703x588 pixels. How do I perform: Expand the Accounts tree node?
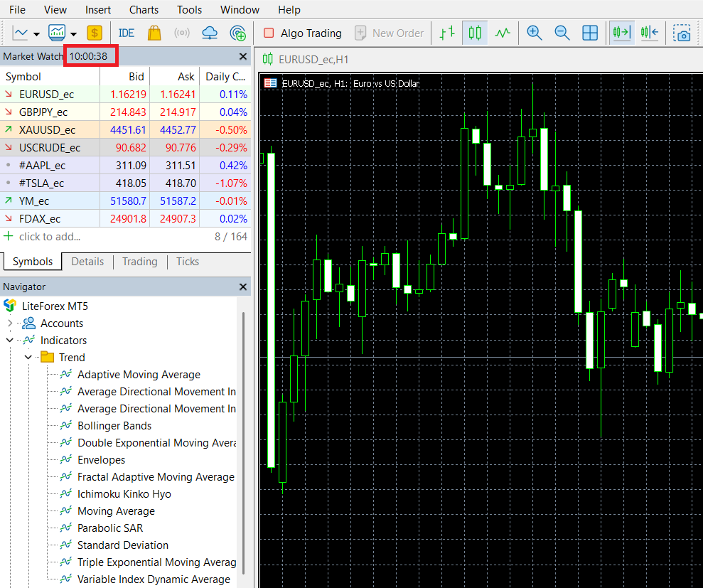(x=10, y=323)
